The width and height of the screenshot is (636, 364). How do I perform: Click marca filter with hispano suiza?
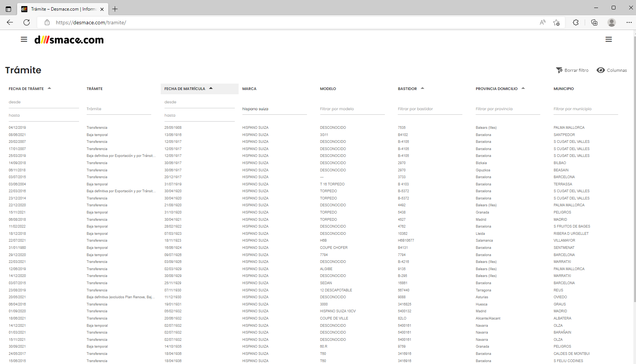(274, 109)
